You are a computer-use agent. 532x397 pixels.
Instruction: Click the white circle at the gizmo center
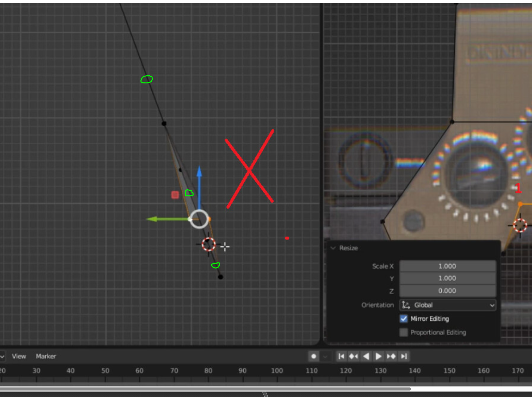(x=199, y=219)
